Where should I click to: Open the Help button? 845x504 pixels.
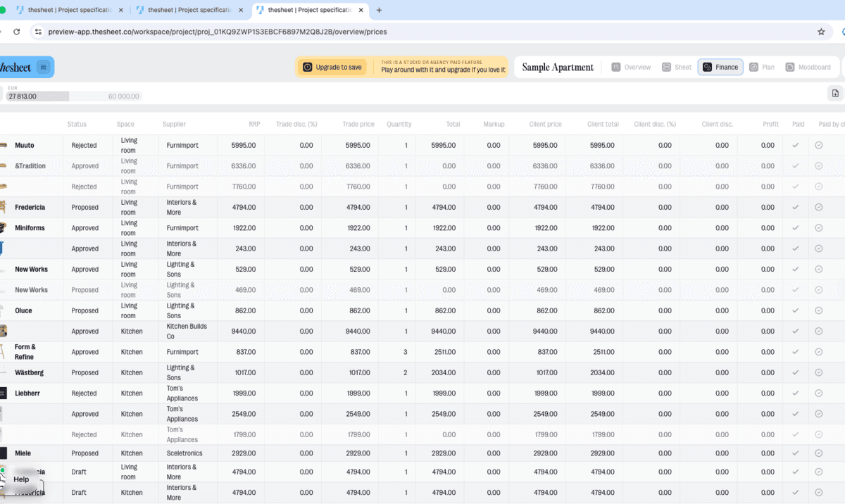pyautogui.click(x=21, y=479)
